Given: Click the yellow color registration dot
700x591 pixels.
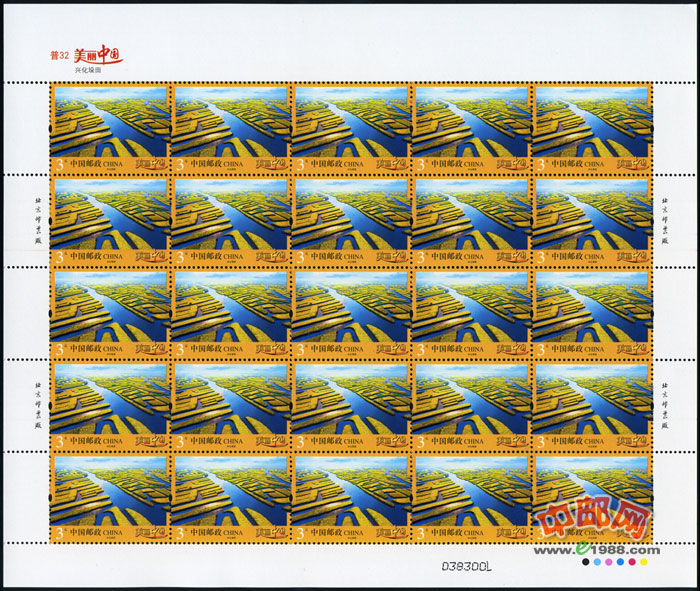Looking at the screenshot, I should point(644,562).
